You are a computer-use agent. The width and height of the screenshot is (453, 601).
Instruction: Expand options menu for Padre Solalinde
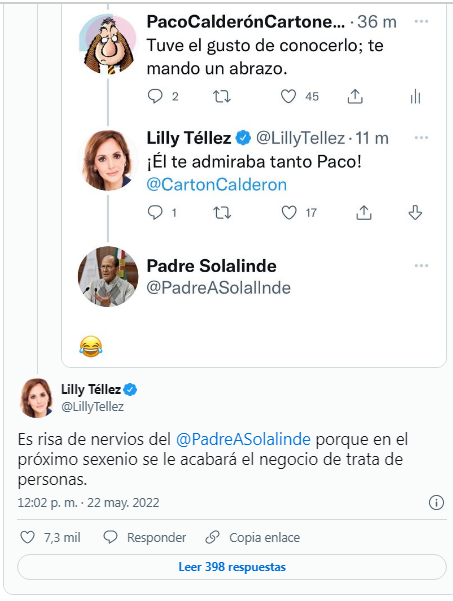coord(421,266)
